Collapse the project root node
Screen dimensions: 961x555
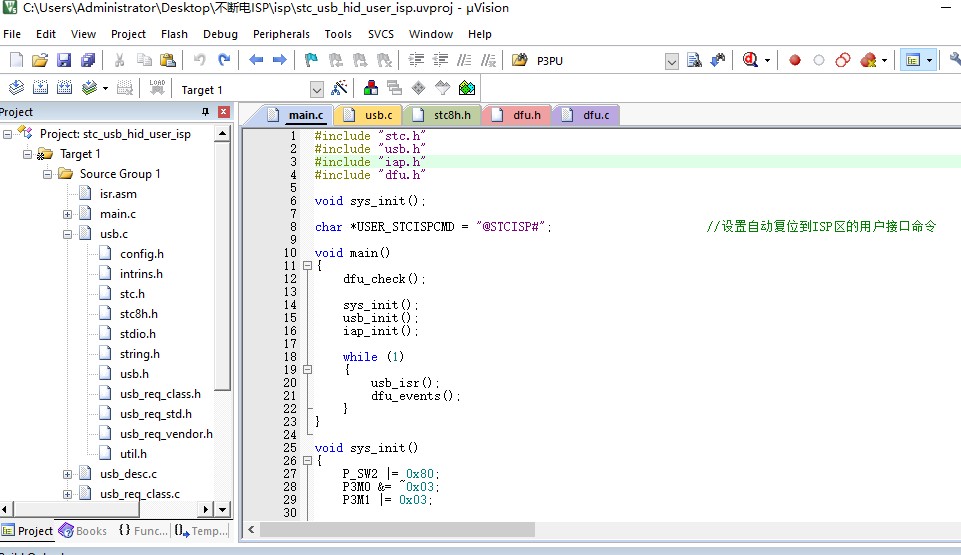[x=7, y=134]
